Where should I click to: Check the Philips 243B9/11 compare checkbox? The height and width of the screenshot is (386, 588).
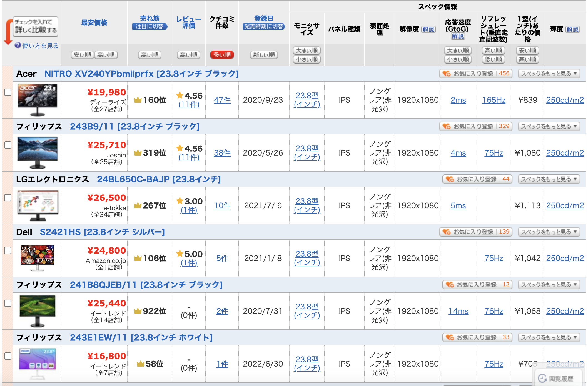pos(8,145)
